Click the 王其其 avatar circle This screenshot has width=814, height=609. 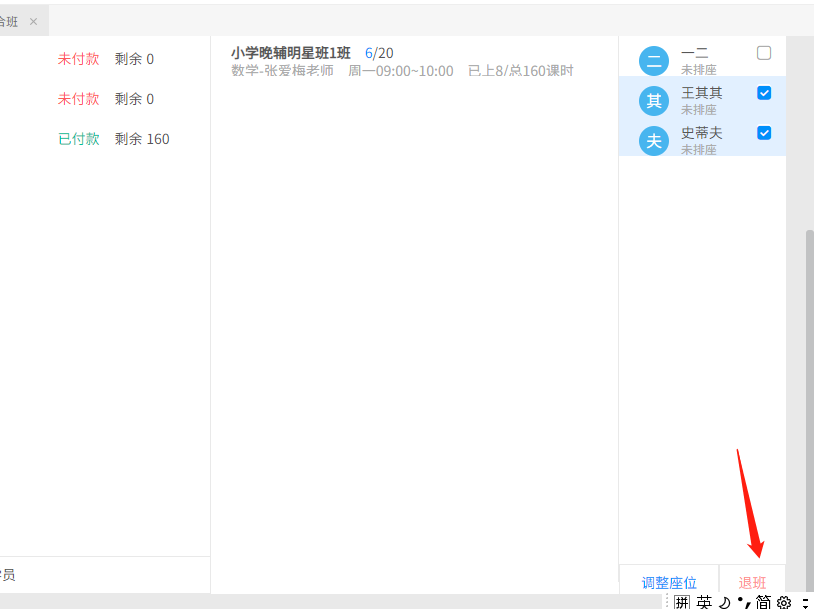pos(653,100)
